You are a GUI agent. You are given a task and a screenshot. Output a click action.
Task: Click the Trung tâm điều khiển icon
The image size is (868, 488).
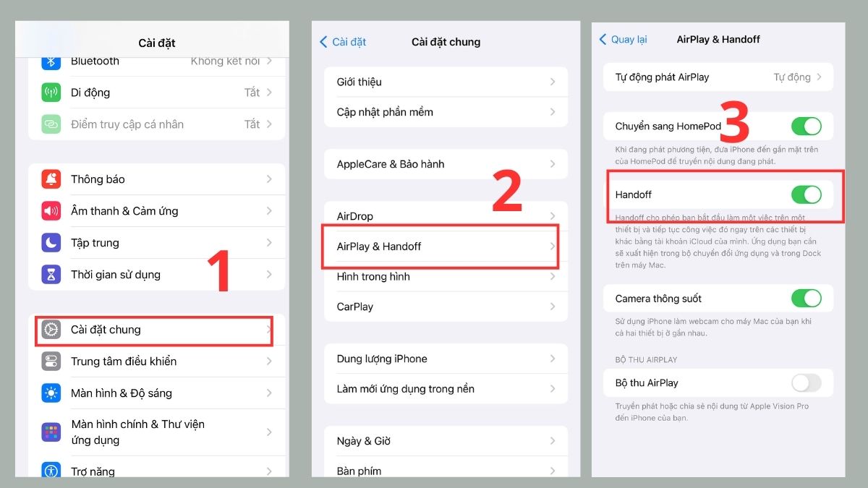[51, 361]
